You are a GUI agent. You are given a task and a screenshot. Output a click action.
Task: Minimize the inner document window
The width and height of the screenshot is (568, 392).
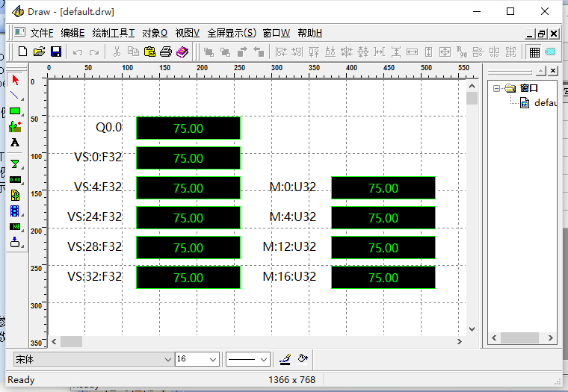pyautogui.click(x=530, y=34)
